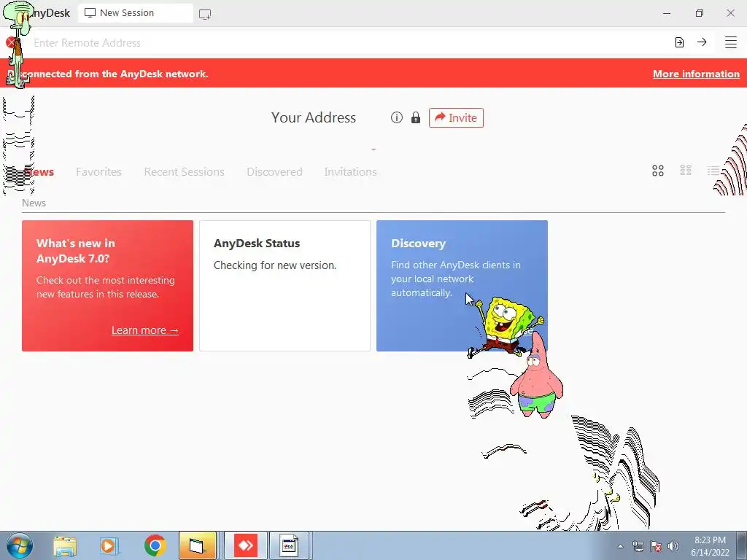
Task: Follow the Learn more link
Action: 145,330
